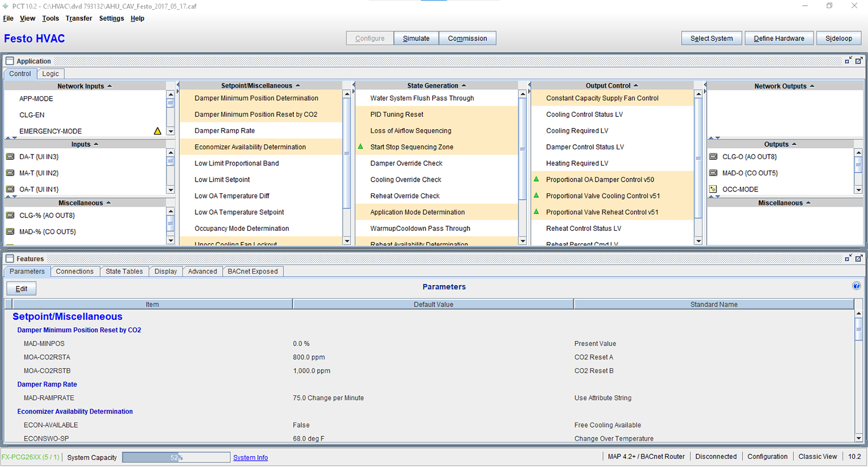Viewport: 868px width, 467px height.
Task: Open the Transfer menu
Action: pyautogui.click(x=79, y=19)
